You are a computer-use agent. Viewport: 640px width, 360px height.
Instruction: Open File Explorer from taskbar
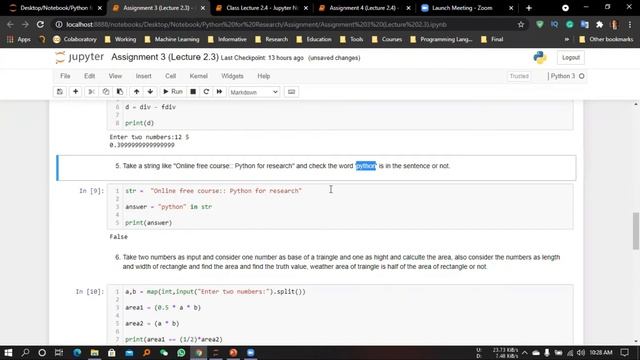point(94,352)
